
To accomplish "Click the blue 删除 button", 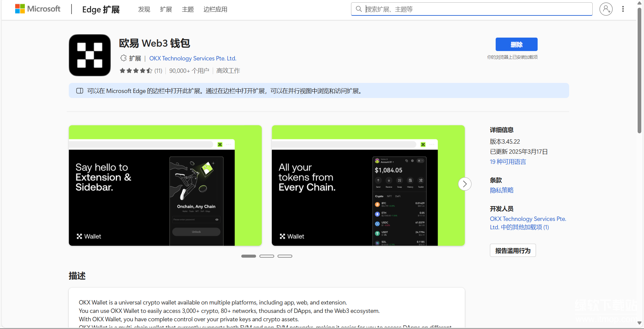I will pos(516,44).
